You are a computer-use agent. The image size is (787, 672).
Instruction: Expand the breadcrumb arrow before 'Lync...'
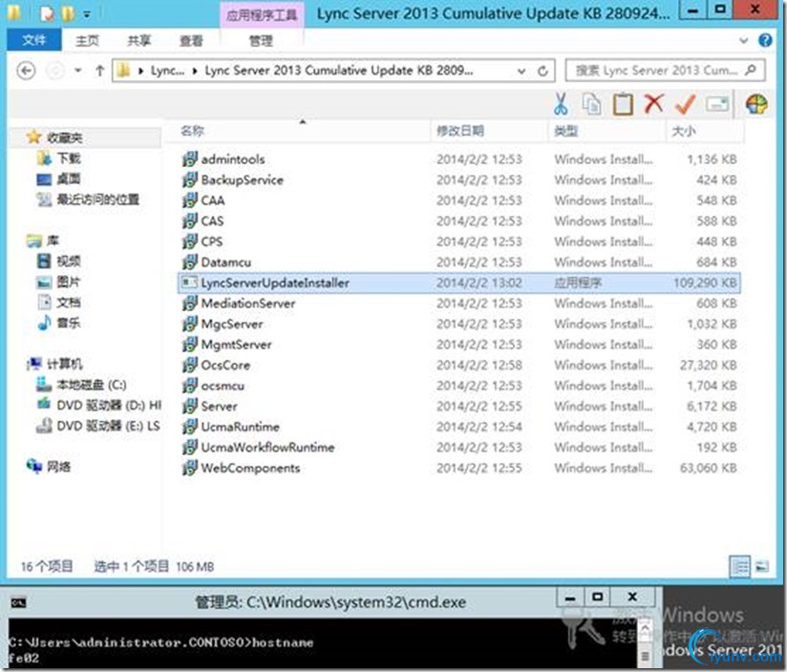pyautogui.click(x=141, y=72)
